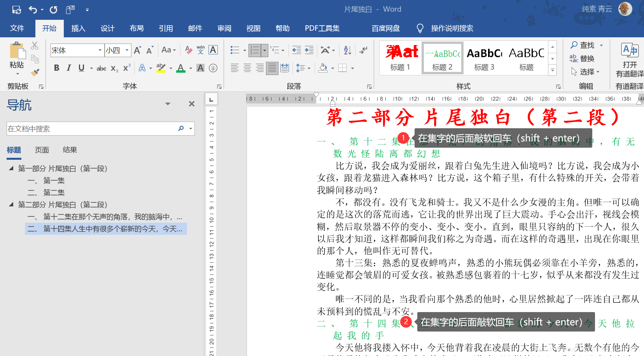
Task: Click 替换 replace button
Action: [582, 58]
